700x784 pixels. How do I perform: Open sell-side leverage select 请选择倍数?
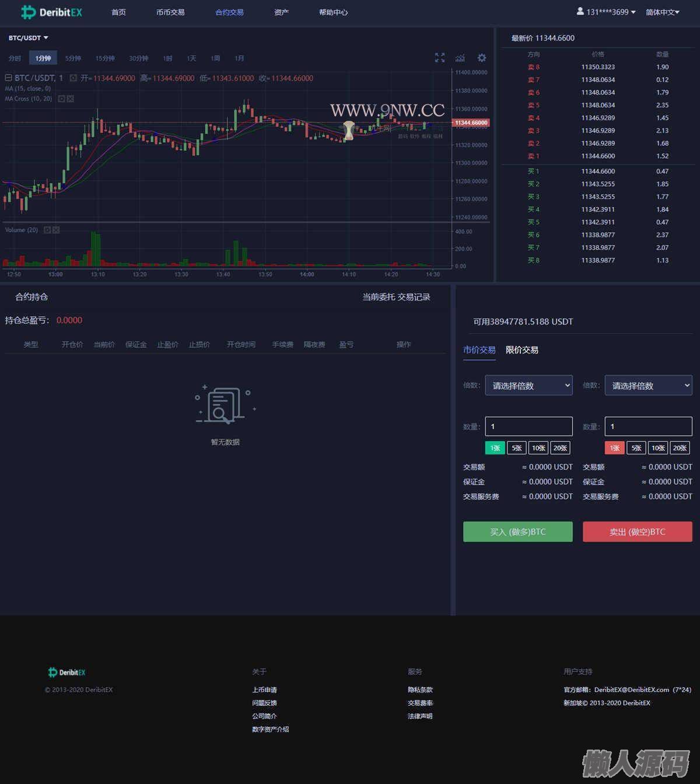tap(648, 385)
